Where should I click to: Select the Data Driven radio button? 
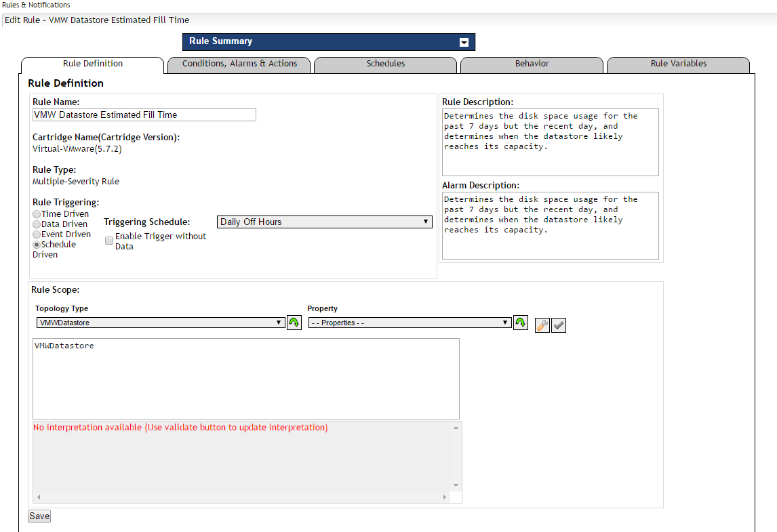[37, 224]
